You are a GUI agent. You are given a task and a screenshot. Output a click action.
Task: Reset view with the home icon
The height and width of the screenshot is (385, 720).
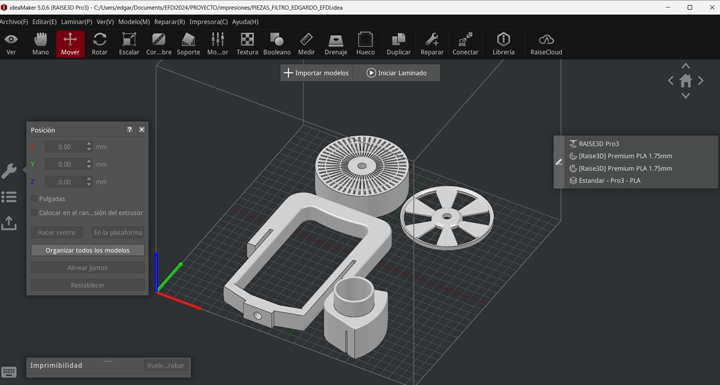click(686, 81)
